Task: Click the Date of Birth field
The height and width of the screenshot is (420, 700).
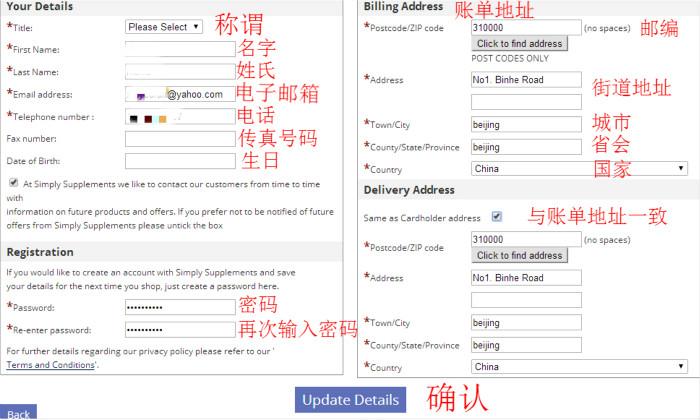Action: point(180,161)
